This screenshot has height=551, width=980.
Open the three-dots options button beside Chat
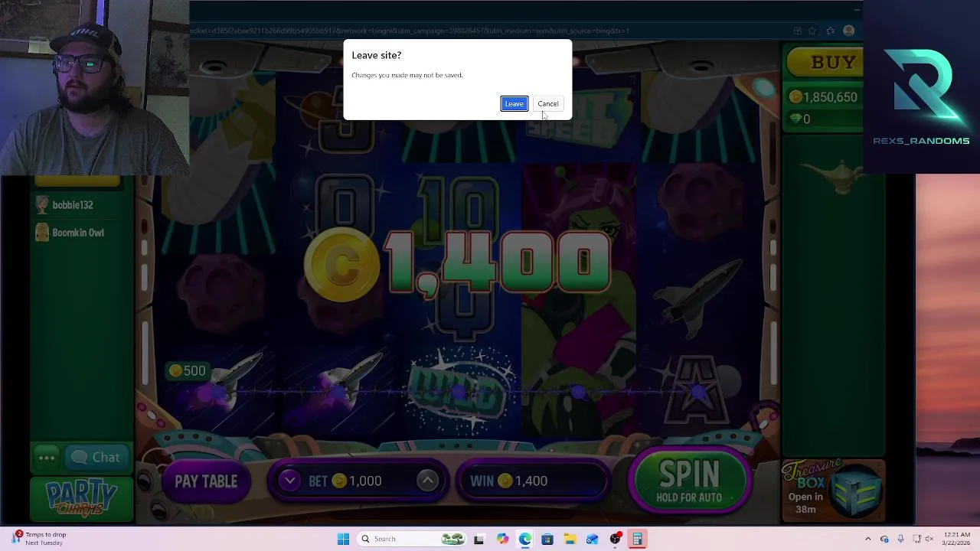point(47,458)
